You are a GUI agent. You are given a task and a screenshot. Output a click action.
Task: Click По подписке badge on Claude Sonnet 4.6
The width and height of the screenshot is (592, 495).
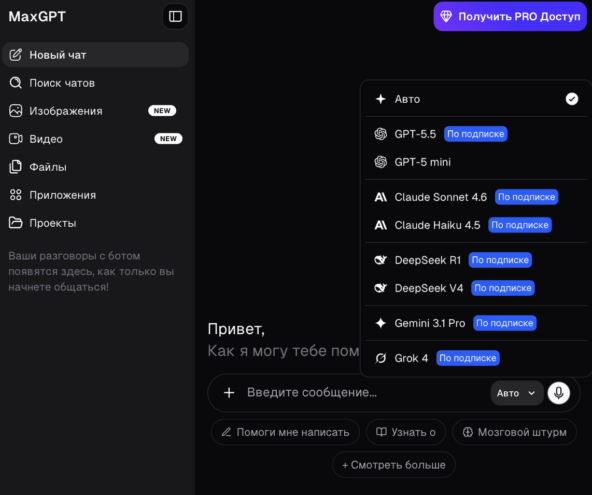point(526,197)
